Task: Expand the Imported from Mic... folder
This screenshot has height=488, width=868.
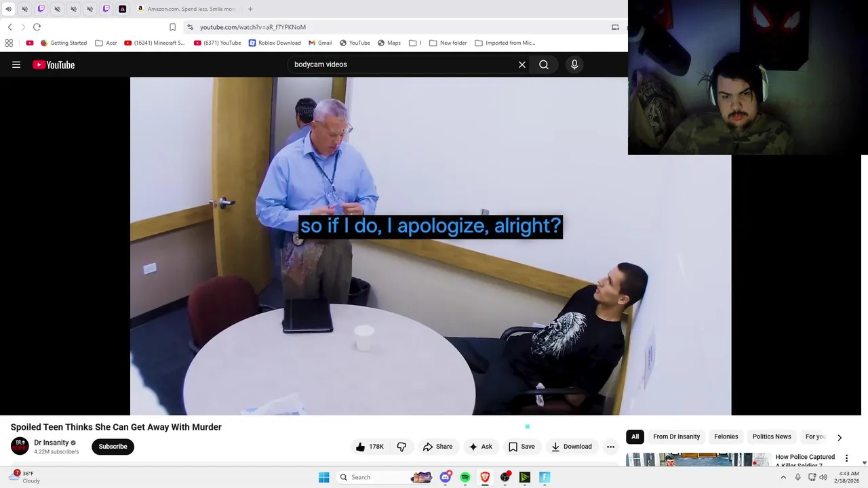Action: point(505,43)
